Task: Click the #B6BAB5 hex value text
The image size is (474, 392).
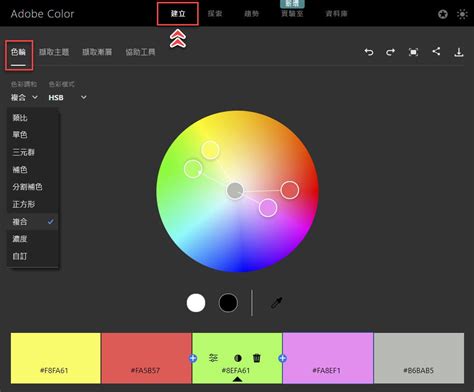Action: [419, 370]
